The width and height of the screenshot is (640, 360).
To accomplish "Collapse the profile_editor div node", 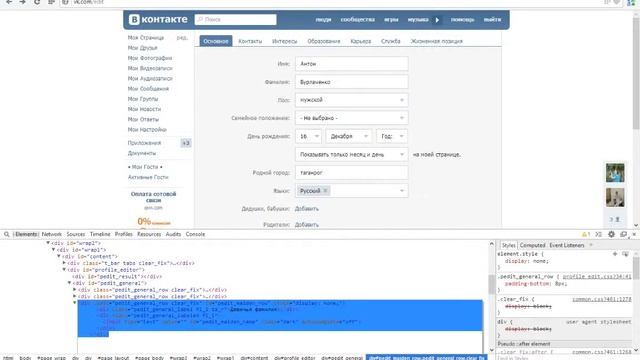I will click(x=64, y=270).
